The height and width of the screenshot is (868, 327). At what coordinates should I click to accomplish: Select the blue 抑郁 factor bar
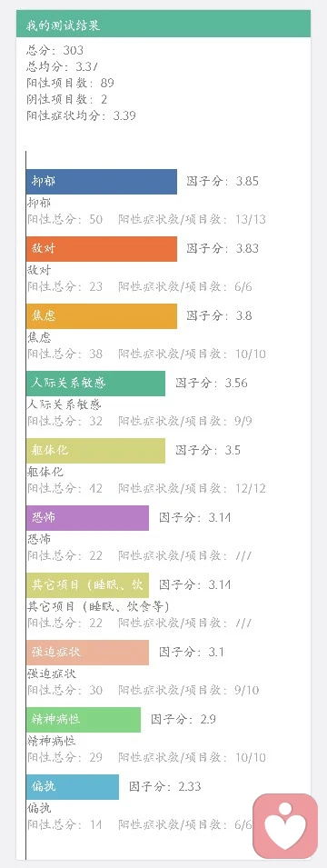click(101, 182)
